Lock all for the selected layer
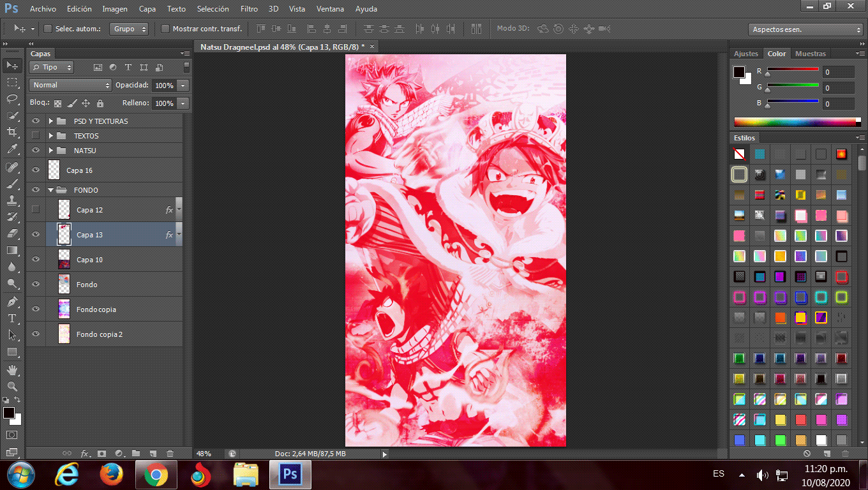The image size is (868, 490). [x=100, y=103]
